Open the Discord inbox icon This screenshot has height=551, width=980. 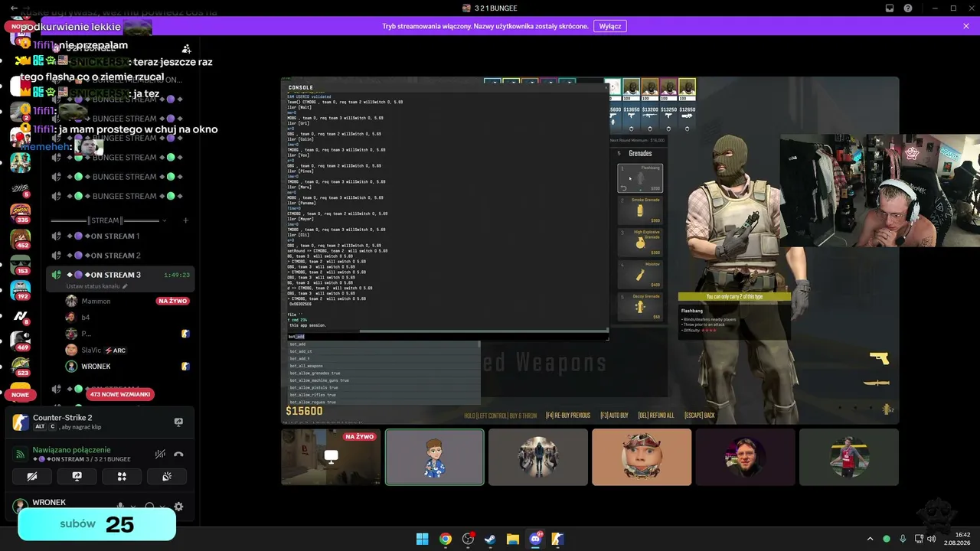(x=890, y=8)
